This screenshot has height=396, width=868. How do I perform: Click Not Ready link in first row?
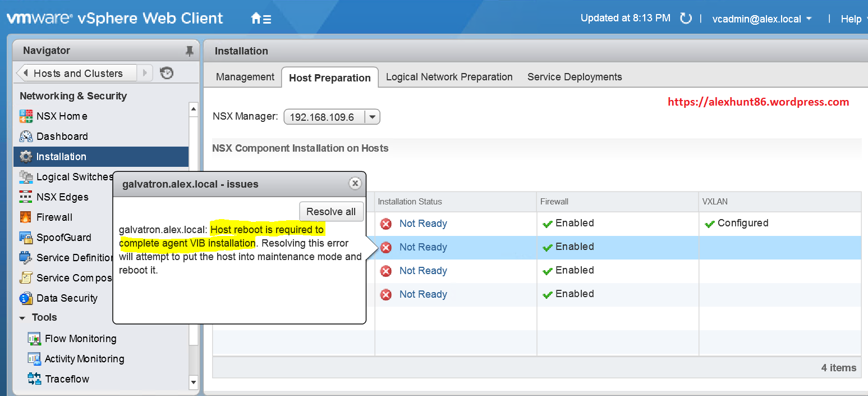[x=423, y=224]
